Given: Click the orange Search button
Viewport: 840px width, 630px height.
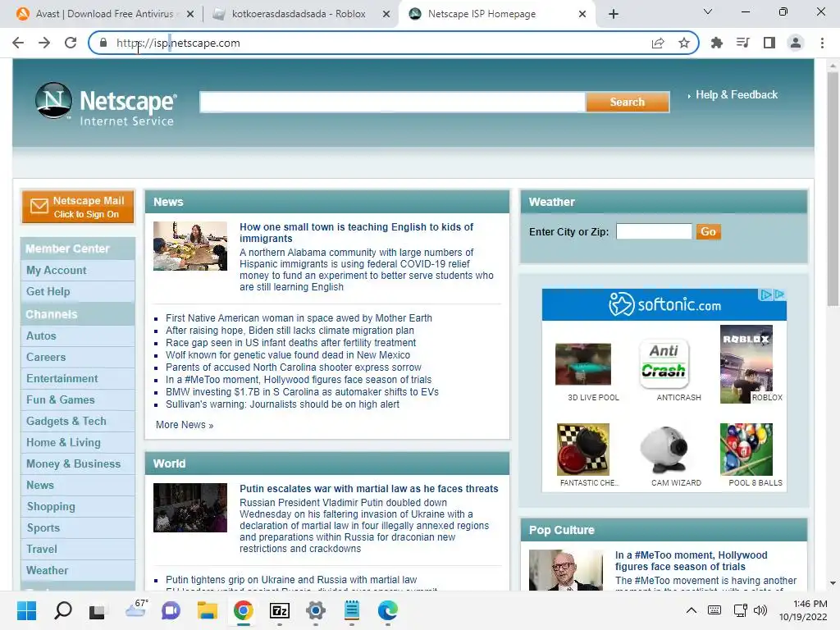Looking at the screenshot, I should [628, 102].
